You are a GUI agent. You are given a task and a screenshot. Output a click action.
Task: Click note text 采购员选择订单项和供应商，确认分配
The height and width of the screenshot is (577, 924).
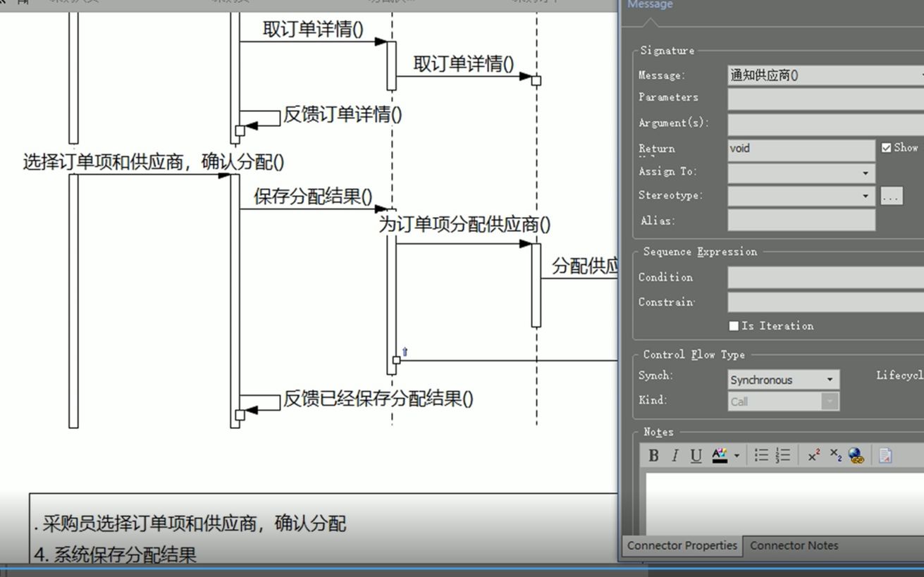(x=194, y=523)
